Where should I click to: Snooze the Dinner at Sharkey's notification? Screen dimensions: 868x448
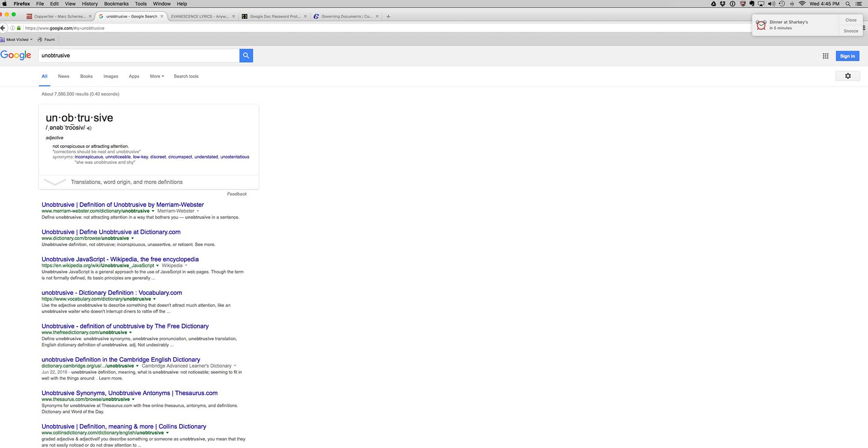(851, 31)
